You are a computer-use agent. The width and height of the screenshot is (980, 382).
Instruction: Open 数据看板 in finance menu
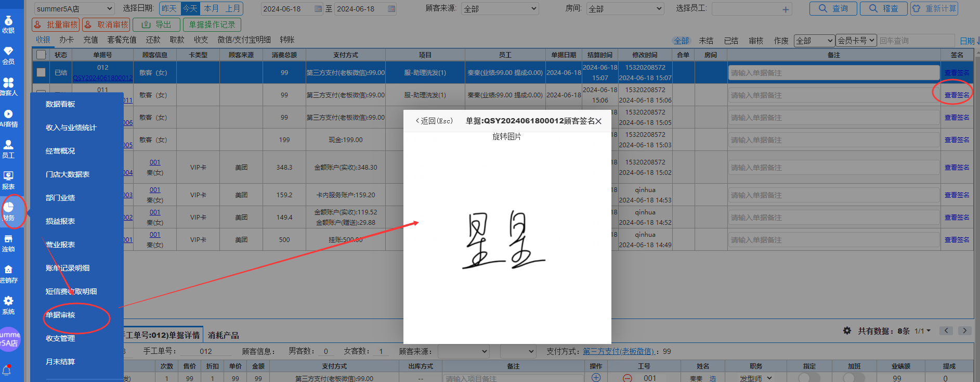coord(60,104)
